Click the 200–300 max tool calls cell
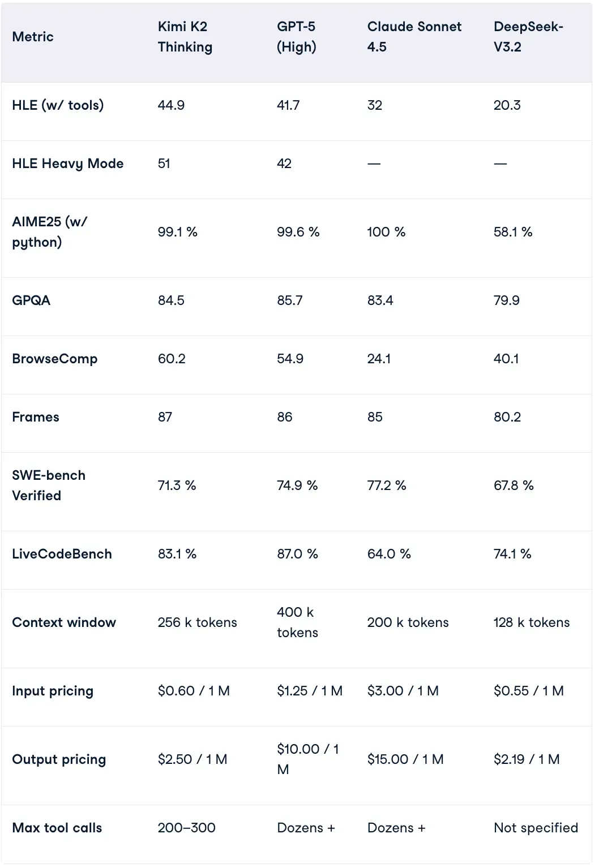This screenshot has height=868, width=599. [186, 828]
